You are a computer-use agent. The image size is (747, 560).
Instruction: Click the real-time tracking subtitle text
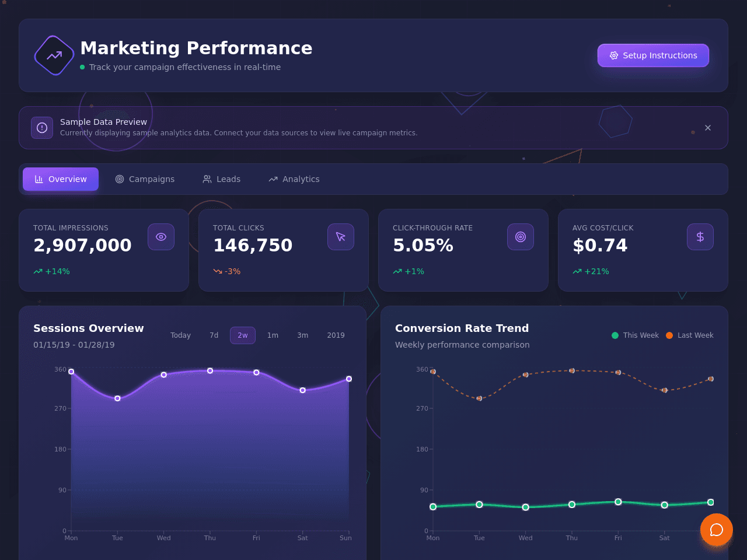[x=185, y=67]
